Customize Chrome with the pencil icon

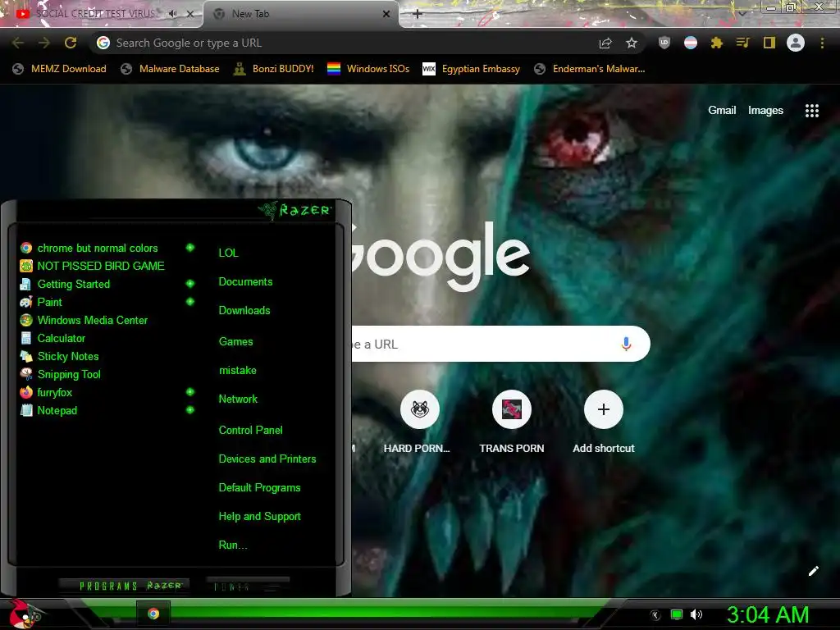[x=813, y=571]
